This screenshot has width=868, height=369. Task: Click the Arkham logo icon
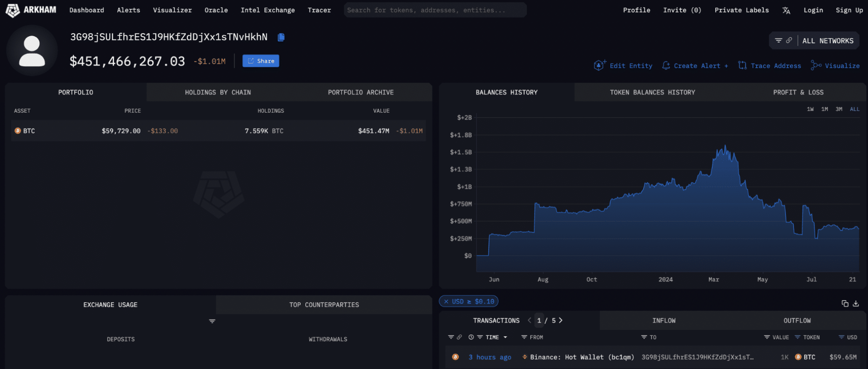pyautogui.click(x=12, y=10)
